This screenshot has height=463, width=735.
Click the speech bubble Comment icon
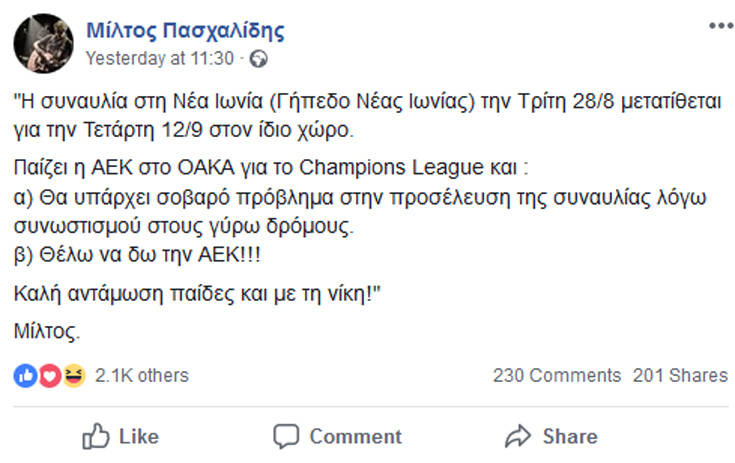(286, 436)
